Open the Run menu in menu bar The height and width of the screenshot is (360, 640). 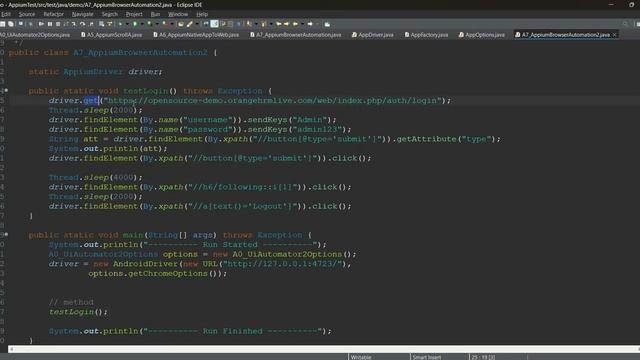tap(155, 14)
